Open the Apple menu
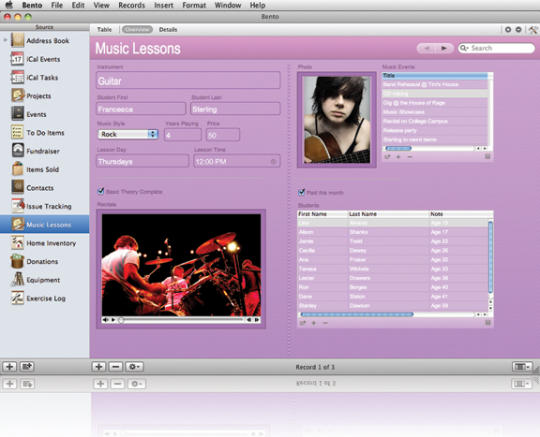 pos(9,5)
